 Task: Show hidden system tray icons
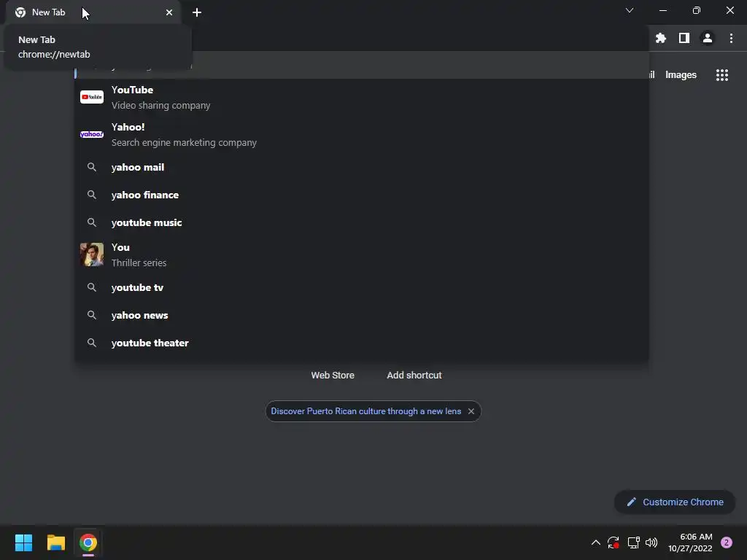[x=595, y=542]
